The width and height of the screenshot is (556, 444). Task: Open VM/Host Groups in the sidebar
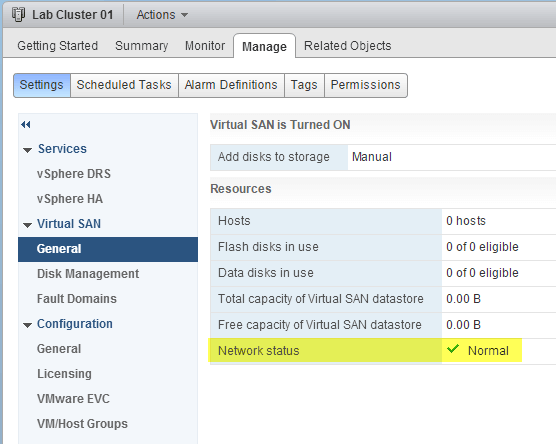point(82,424)
